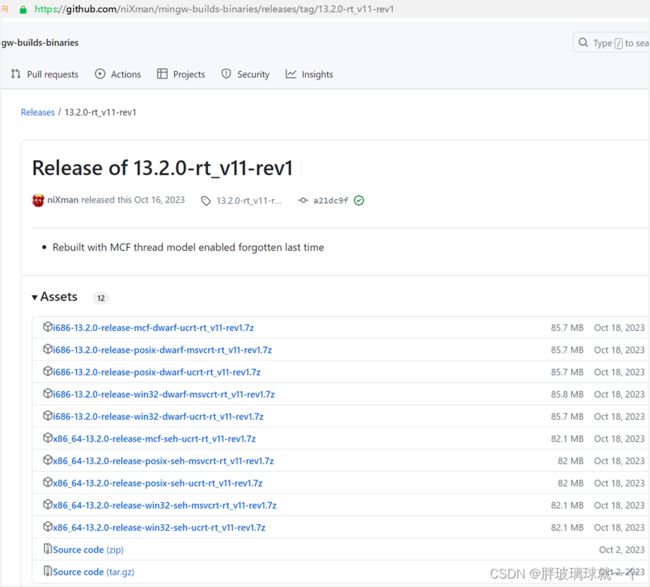Viewport: 650px width, 587px height.
Task: Click package icon of x86_64 mcf-seh-ucrt asset
Action: [x=48, y=438]
